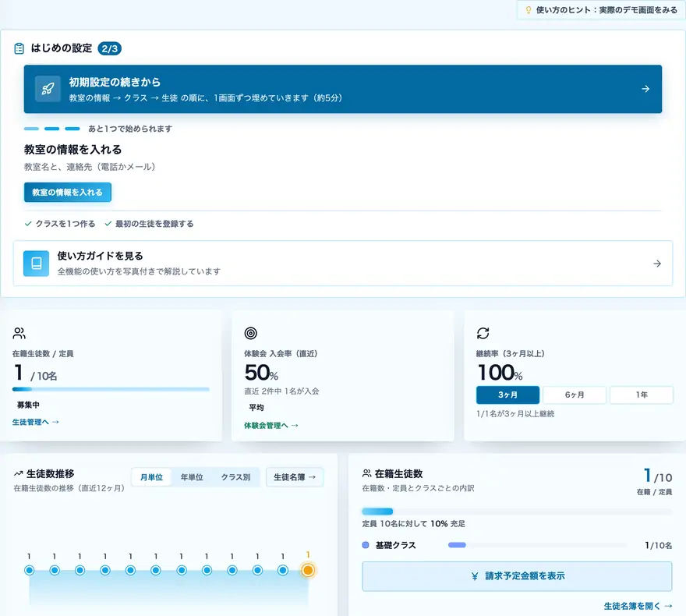Click the refresh icon above 継続率

tap(483, 334)
